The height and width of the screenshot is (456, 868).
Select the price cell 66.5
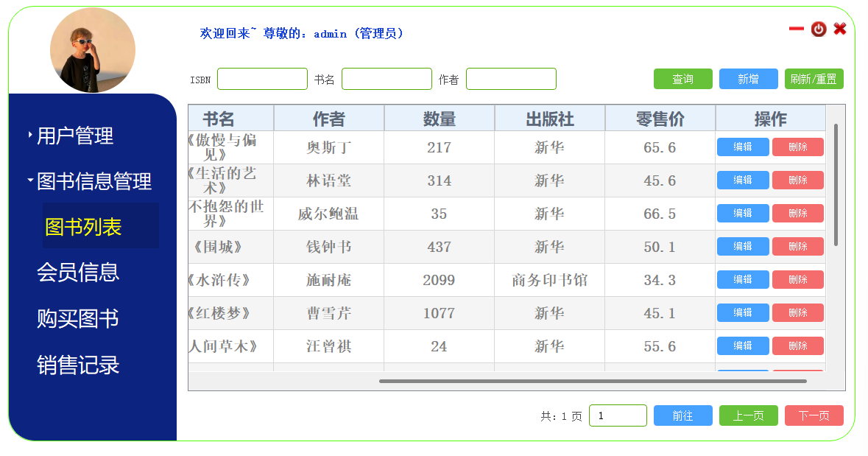pos(660,214)
